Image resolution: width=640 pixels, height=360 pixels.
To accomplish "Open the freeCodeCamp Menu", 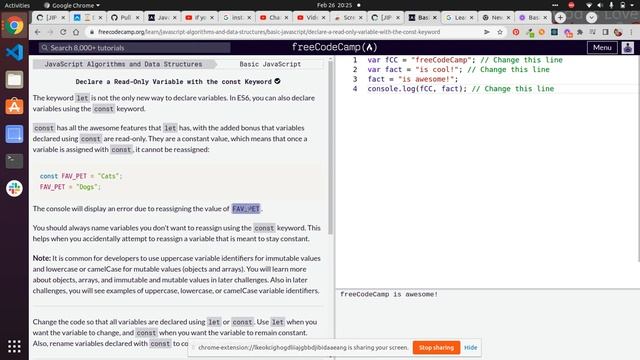I will coord(602,48).
